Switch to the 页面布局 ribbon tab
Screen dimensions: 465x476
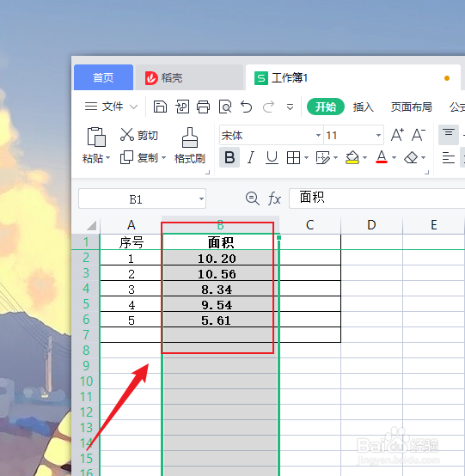(x=411, y=107)
